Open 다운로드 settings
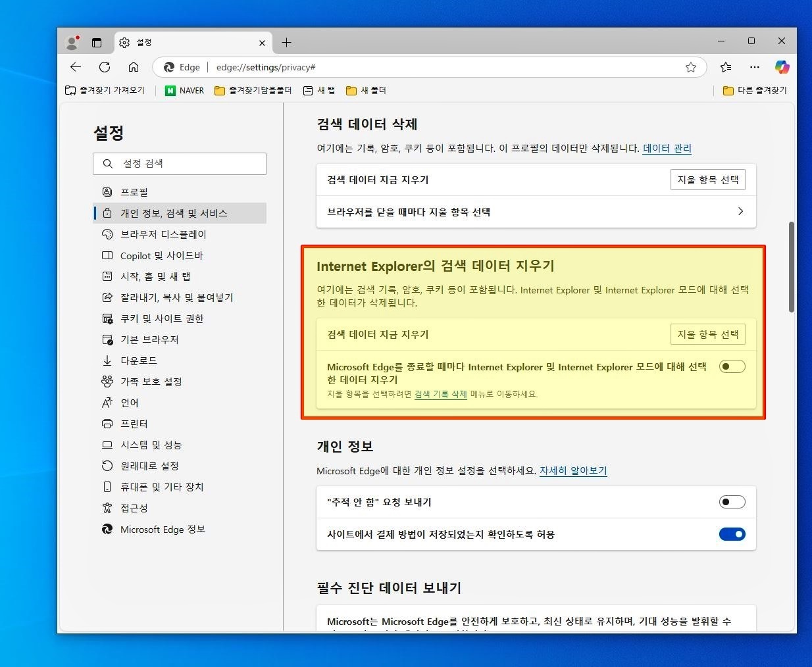The width and height of the screenshot is (812, 667). 180,360
